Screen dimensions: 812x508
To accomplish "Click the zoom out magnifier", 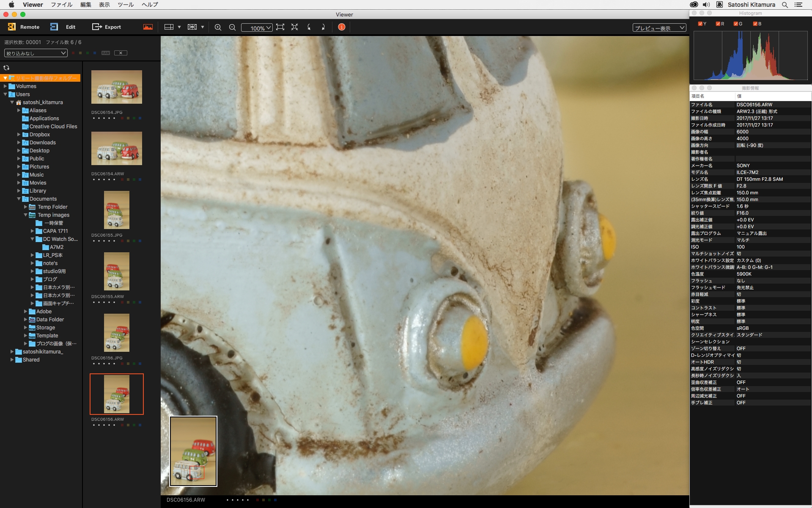I will click(x=232, y=27).
